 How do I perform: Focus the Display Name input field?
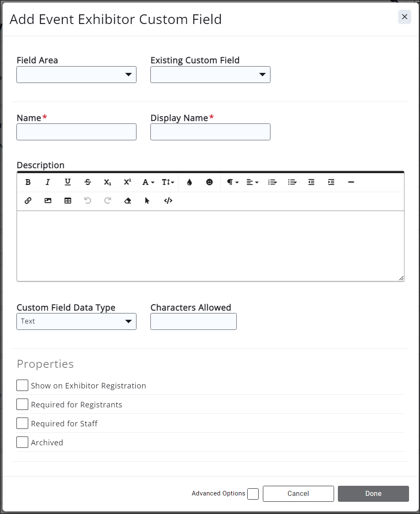tap(210, 132)
